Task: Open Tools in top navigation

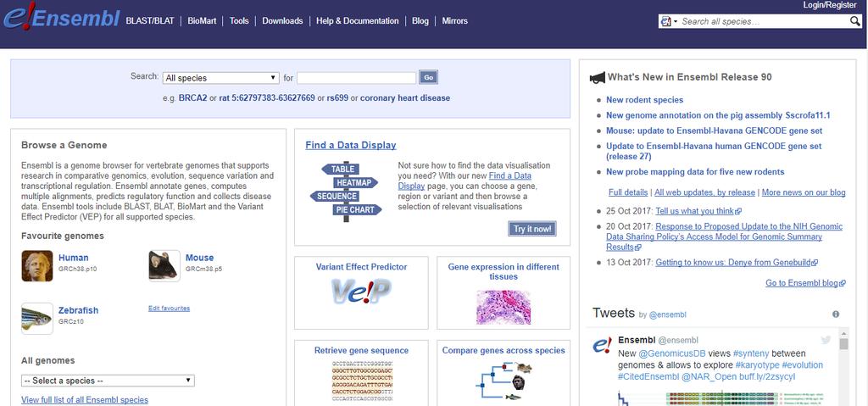Action: coord(239,21)
